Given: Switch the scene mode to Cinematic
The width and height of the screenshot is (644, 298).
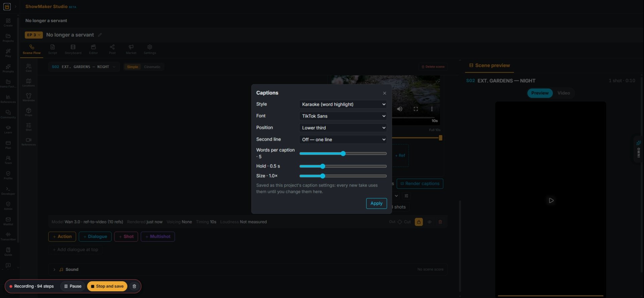Looking at the screenshot, I should tap(152, 67).
